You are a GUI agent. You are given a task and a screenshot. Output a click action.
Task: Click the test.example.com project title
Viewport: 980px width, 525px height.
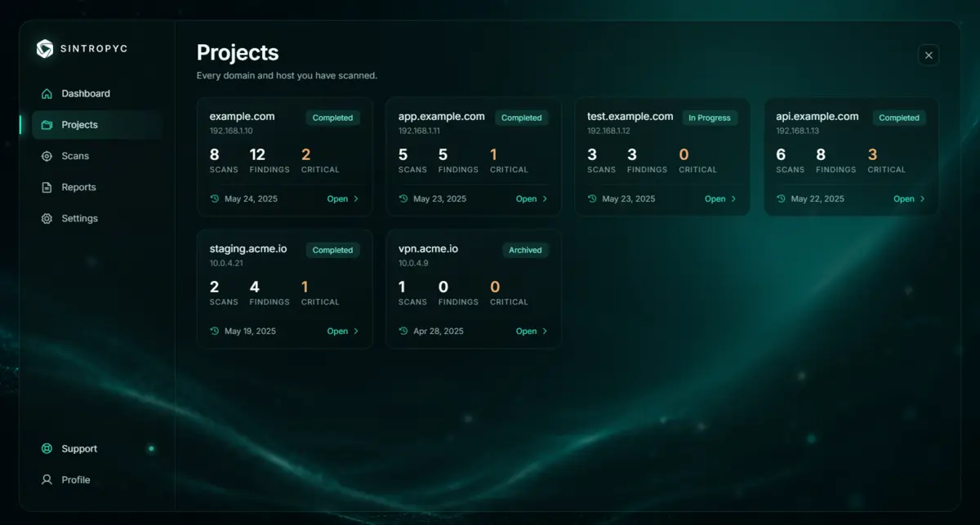630,116
